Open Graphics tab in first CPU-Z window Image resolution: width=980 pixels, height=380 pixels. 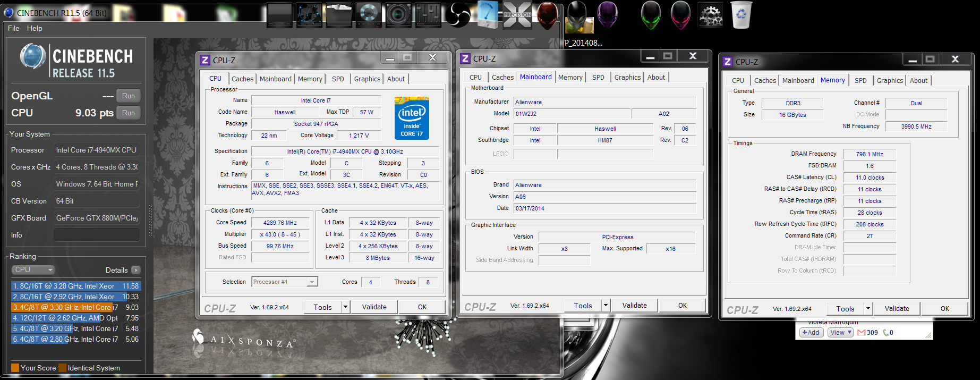(368, 79)
